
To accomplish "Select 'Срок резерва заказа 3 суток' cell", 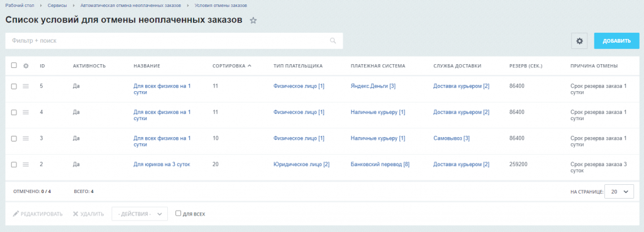I will click(599, 167).
